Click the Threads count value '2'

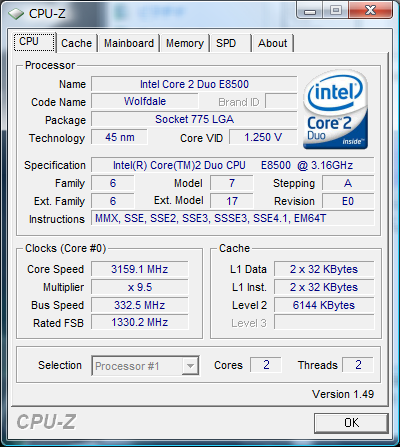358,365
